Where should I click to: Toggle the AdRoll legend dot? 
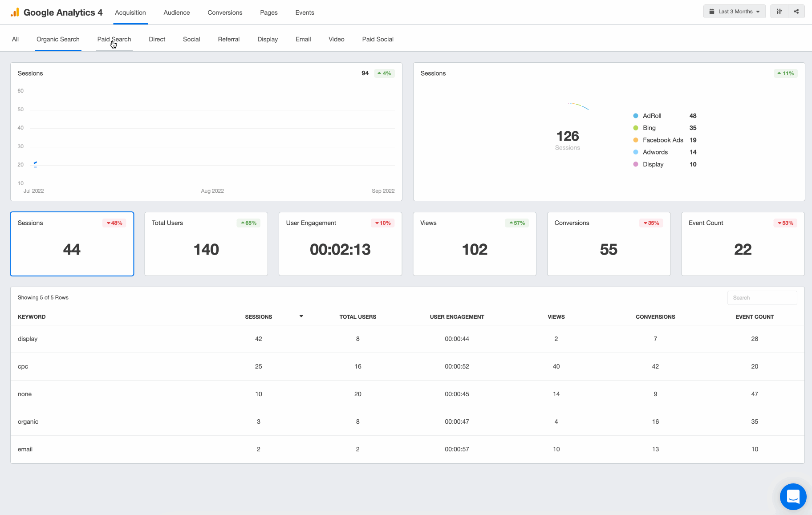635,116
